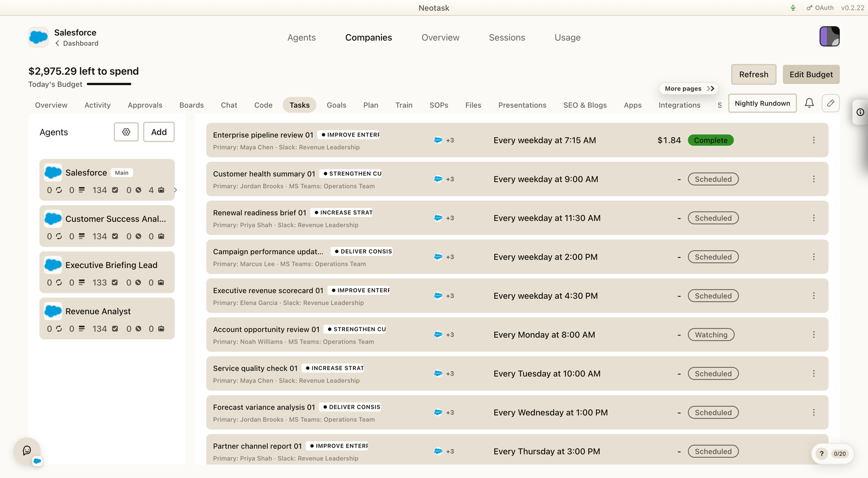Click Today's Budget progress bar
Viewport: 868px width, 478px height.
[109, 84]
